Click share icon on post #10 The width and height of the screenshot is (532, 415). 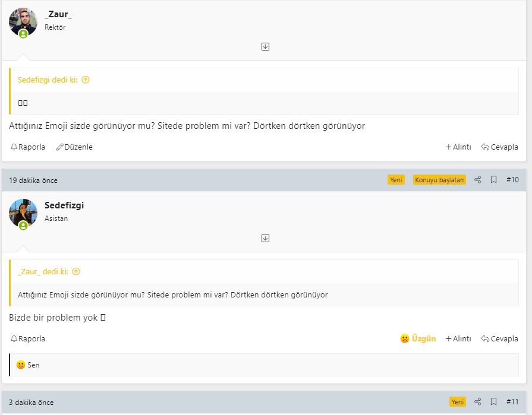click(x=478, y=180)
